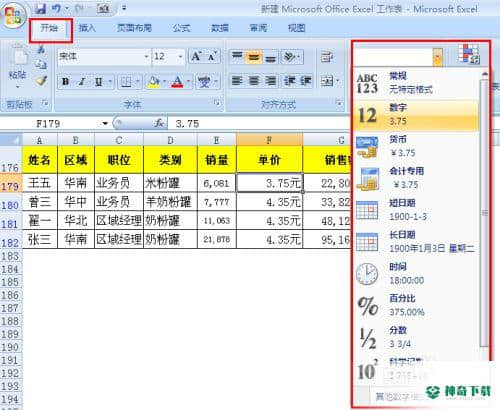
Task: Collapse the number format dropdown arrow
Action: [x=438, y=57]
